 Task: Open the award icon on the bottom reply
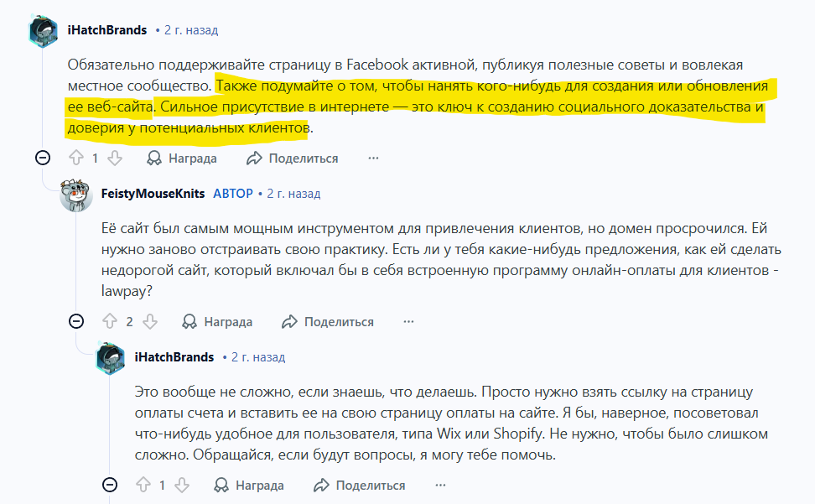pos(221,485)
